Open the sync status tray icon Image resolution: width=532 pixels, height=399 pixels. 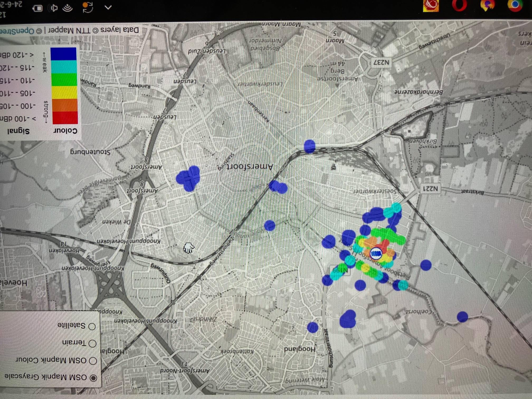[x=88, y=7]
